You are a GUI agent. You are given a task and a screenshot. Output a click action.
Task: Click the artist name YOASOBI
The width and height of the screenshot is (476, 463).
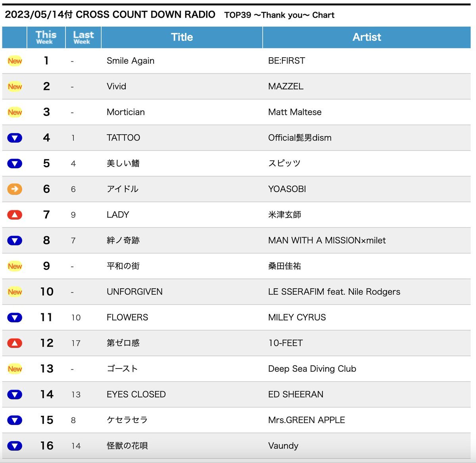(x=287, y=189)
